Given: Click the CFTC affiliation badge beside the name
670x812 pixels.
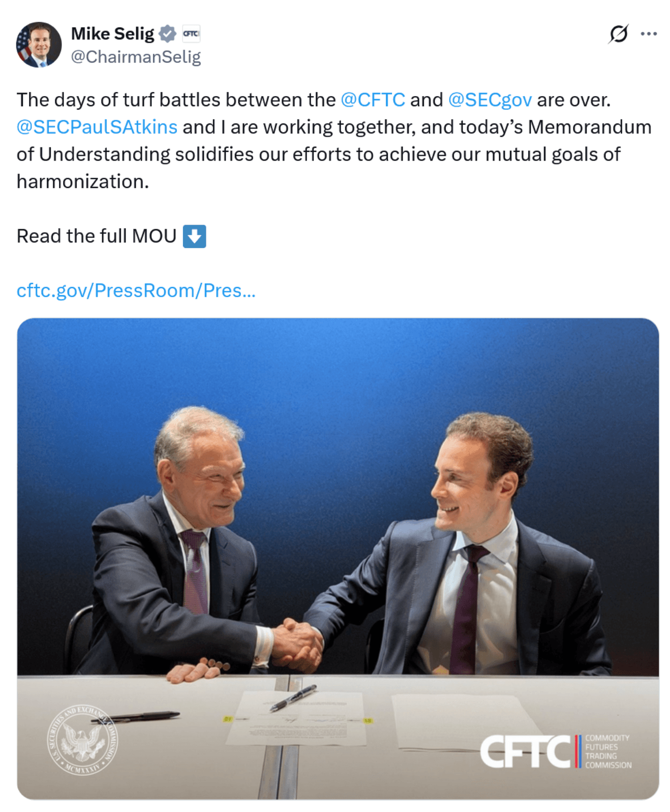Looking at the screenshot, I should click(x=191, y=34).
